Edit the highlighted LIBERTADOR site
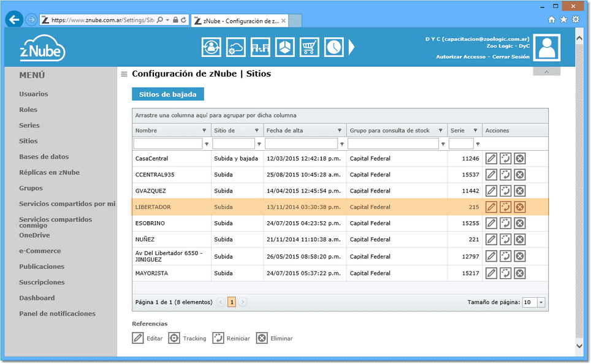Screen dimensions: 591x364 pyautogui.click(x=491, y=207)
